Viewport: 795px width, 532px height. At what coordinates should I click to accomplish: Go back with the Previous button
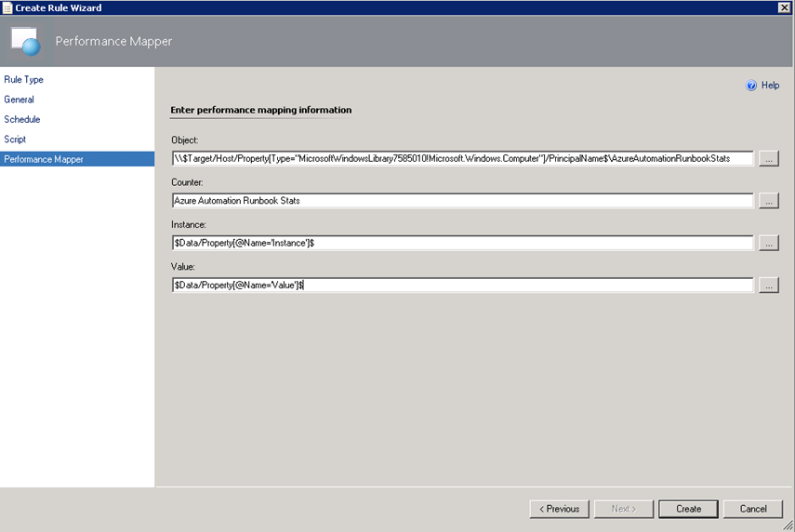click(559, 509)
